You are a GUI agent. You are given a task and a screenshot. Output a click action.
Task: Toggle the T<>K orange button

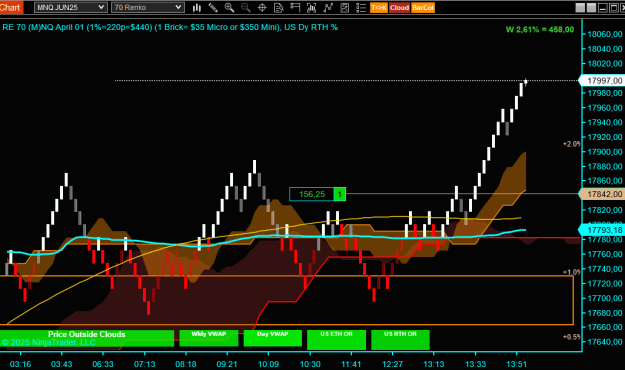point(379,8)
